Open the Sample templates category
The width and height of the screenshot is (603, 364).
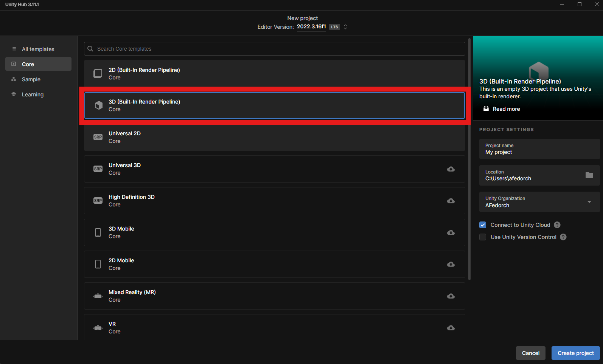pos(38,79)
